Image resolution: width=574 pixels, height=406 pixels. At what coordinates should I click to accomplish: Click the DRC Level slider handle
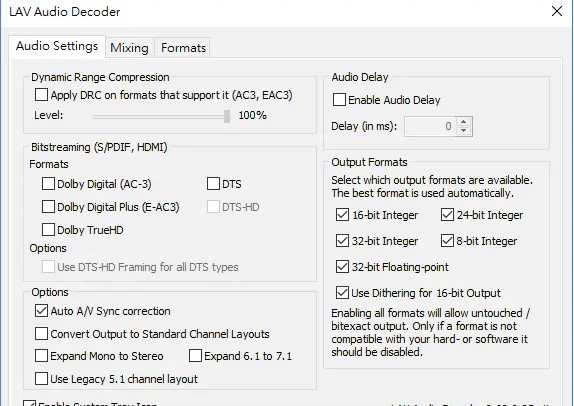[x=227, y=116]
